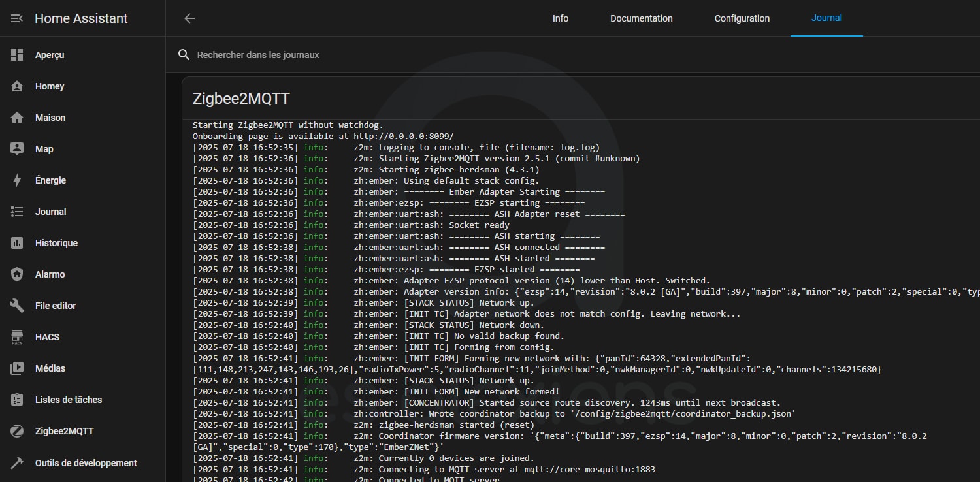Click the 'Starting Zigbee2MQTT version 2.5.1' line
The width and height of the screenshot is (980, 482).
click(x=416, y=158)
